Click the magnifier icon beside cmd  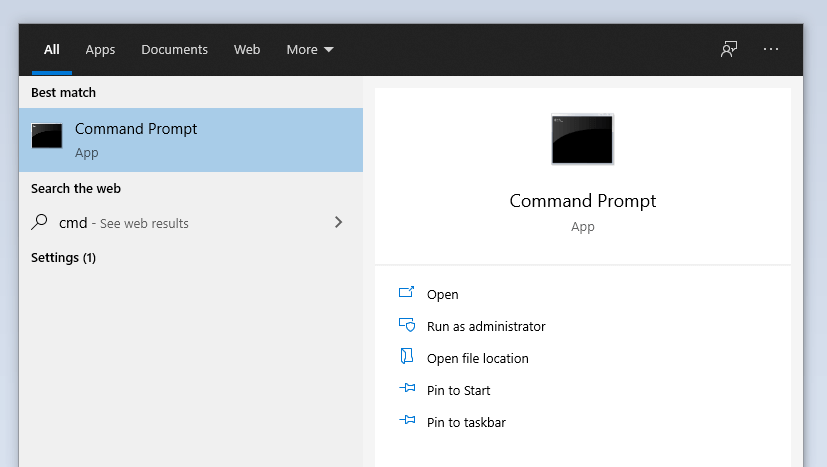coord(40,222)
